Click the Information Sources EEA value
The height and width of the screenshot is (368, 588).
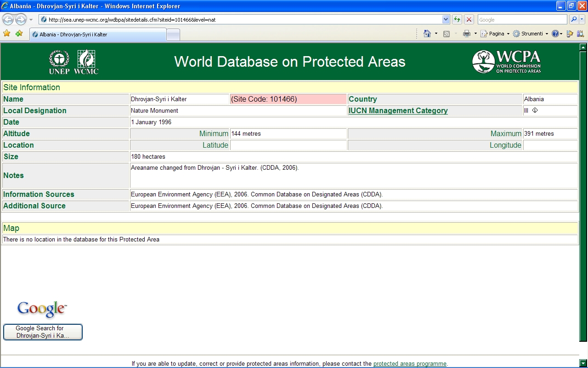pyautogui.click(x=257, y=194)
